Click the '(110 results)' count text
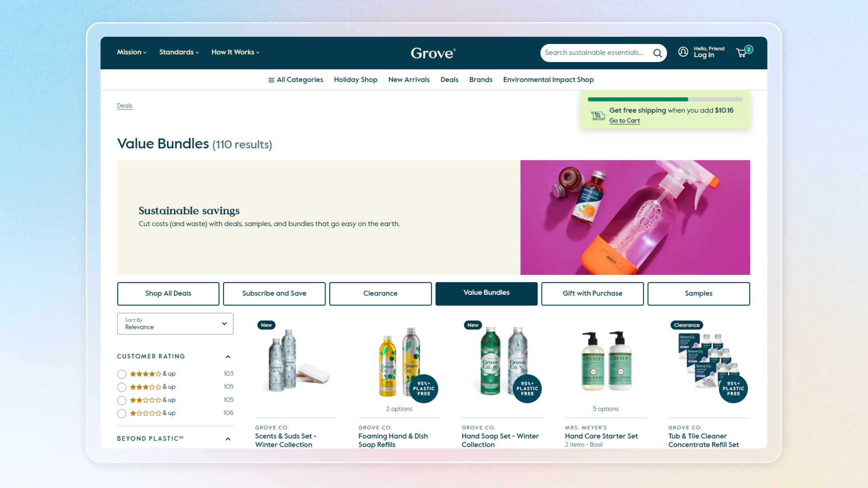868x488 pixels. click(242, 145)
